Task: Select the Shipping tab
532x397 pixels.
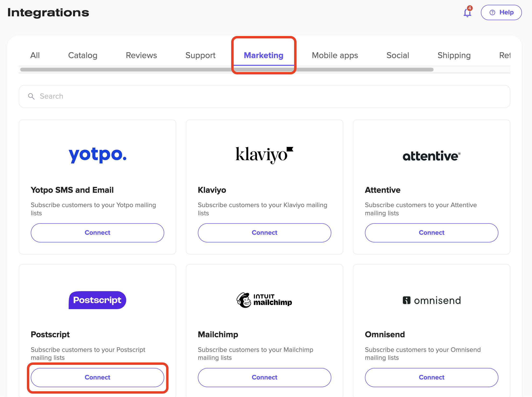Action: click(x=454, y=55)
